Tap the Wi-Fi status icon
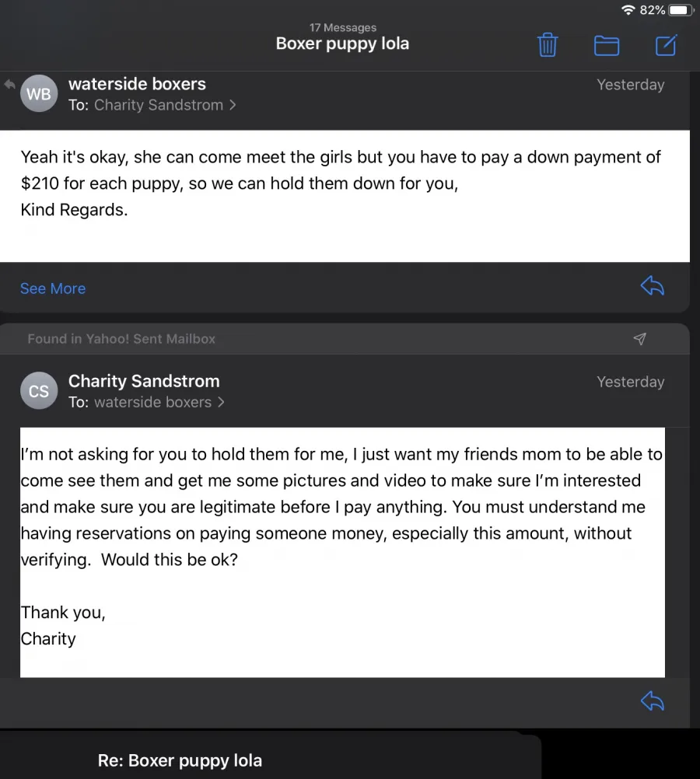Viewport: 700px width, 779px height. (628, 10)
